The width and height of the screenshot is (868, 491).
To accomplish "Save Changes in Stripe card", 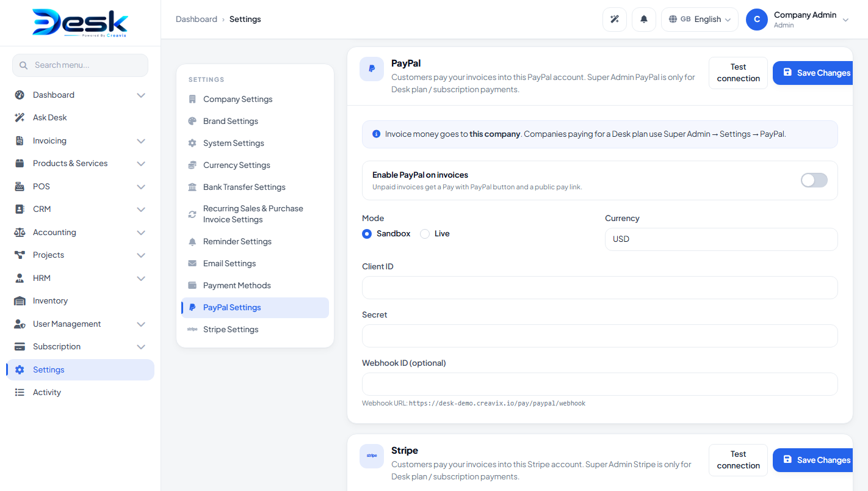I will click(x=812, y=460).
